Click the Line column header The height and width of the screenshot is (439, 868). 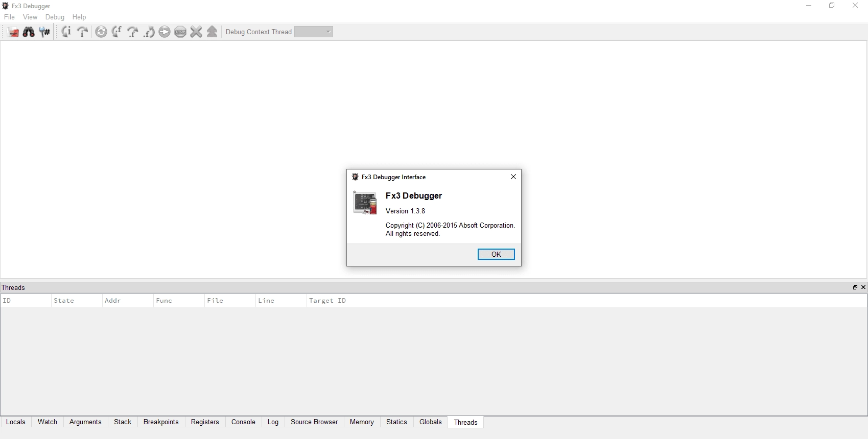(281, 301)
